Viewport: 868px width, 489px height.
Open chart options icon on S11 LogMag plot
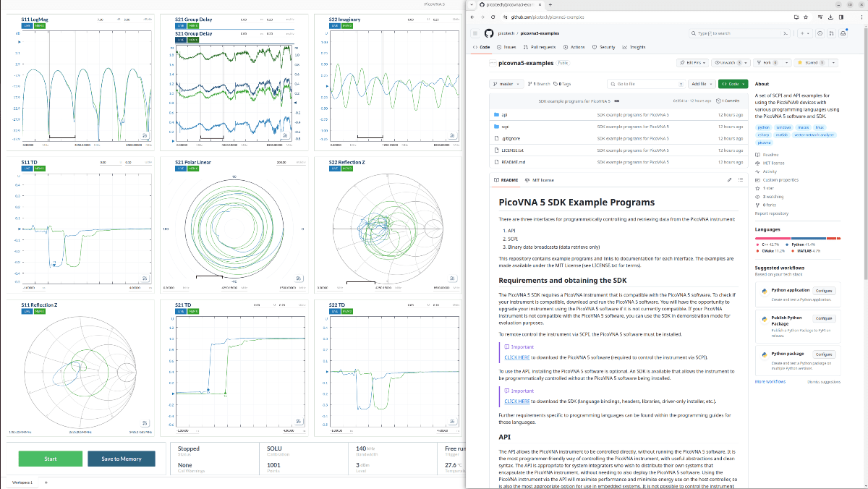[x=145, y=135]
